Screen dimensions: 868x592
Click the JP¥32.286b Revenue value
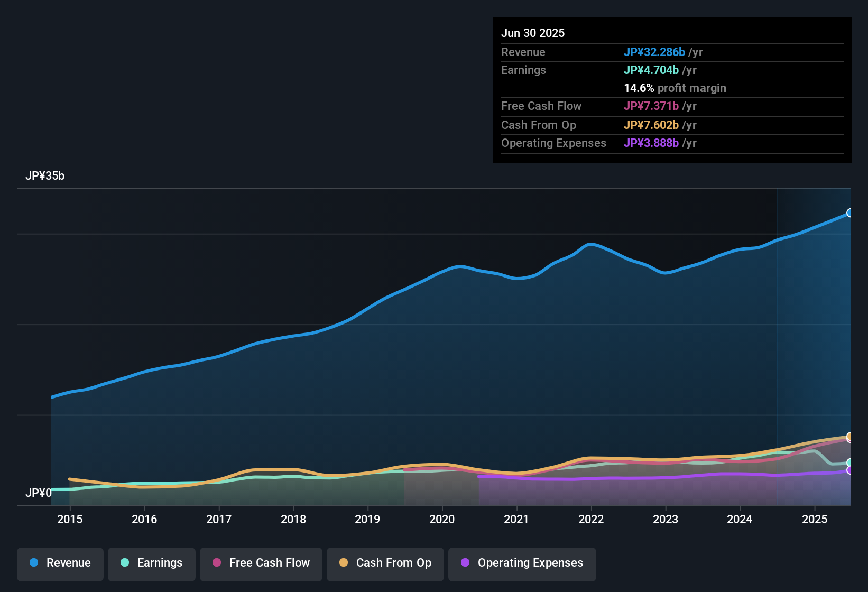click(x=654, y=52)
